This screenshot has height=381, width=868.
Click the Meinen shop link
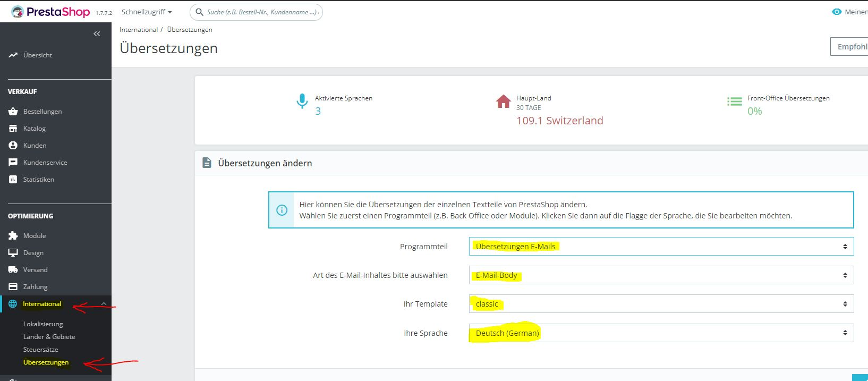856,12
